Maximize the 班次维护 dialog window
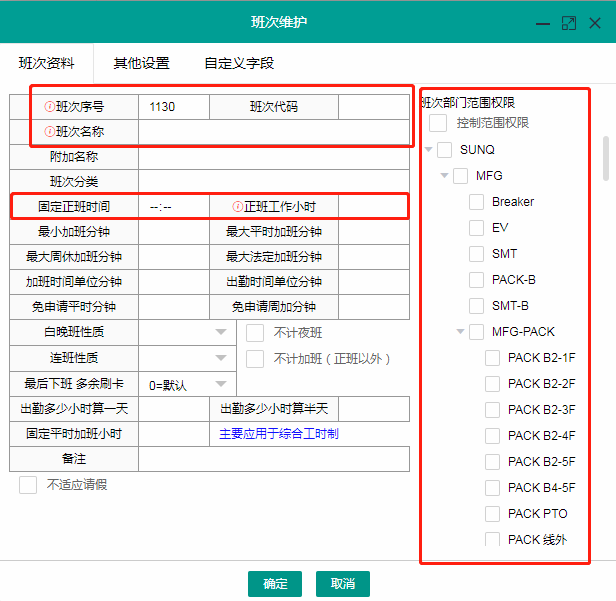This screenshot has height=601, width=616. tap(568, 22)
